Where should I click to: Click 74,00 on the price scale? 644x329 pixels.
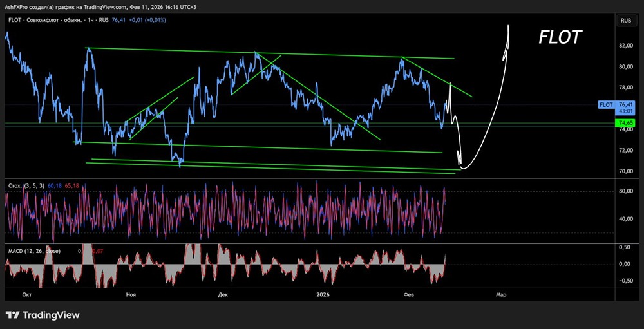pyautogui.click(x=626, y=129)
